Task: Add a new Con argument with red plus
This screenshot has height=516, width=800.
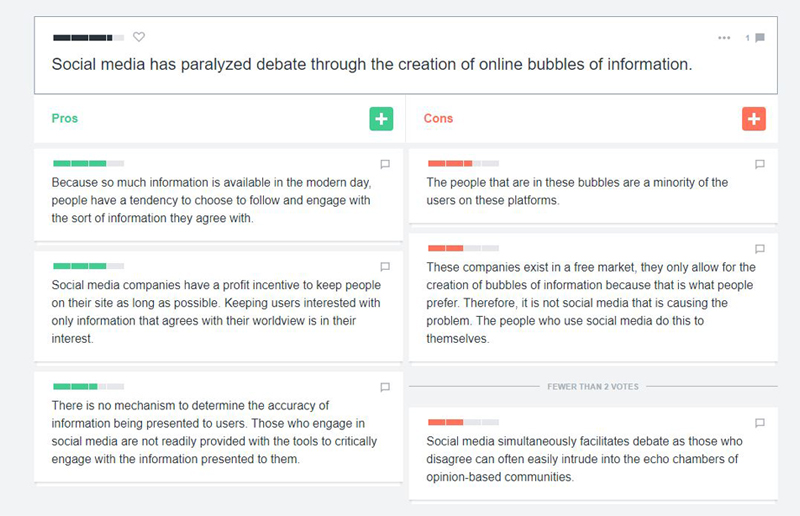Action: pyautogui.click(x=754, y=119)
